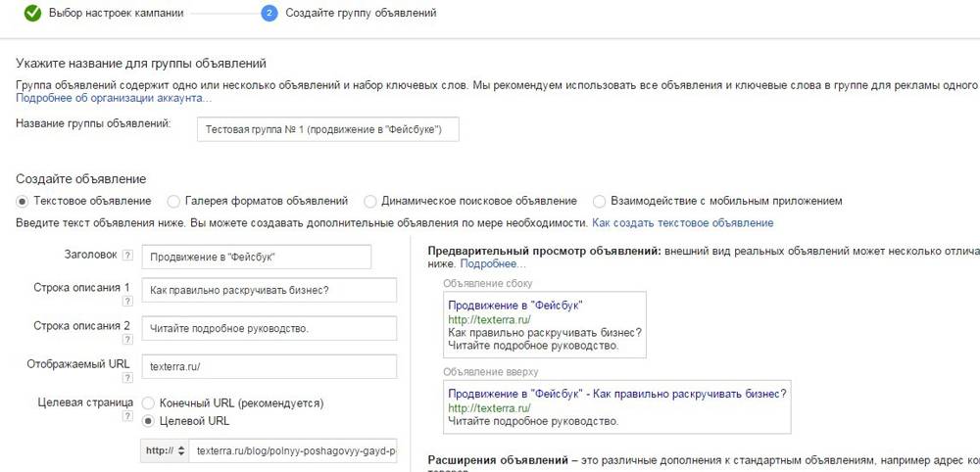Click help icon next to Заголовок

126,257
